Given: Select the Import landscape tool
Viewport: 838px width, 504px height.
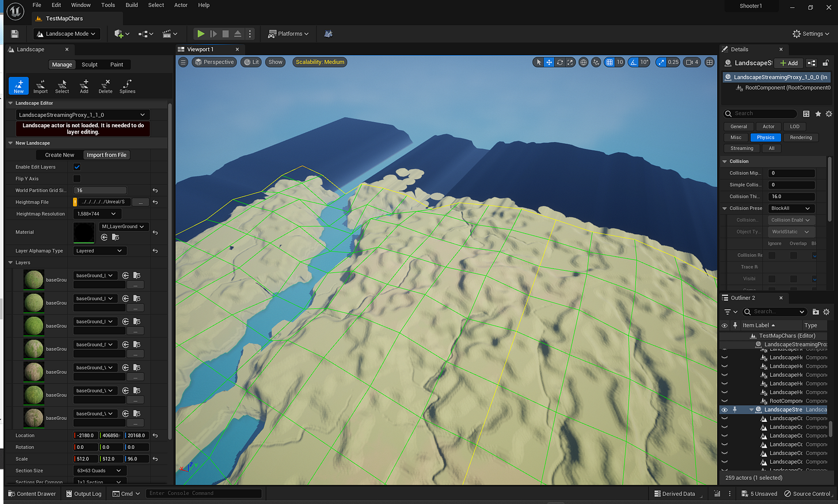Looking at the screenshot, I should [x=40, y=86].
